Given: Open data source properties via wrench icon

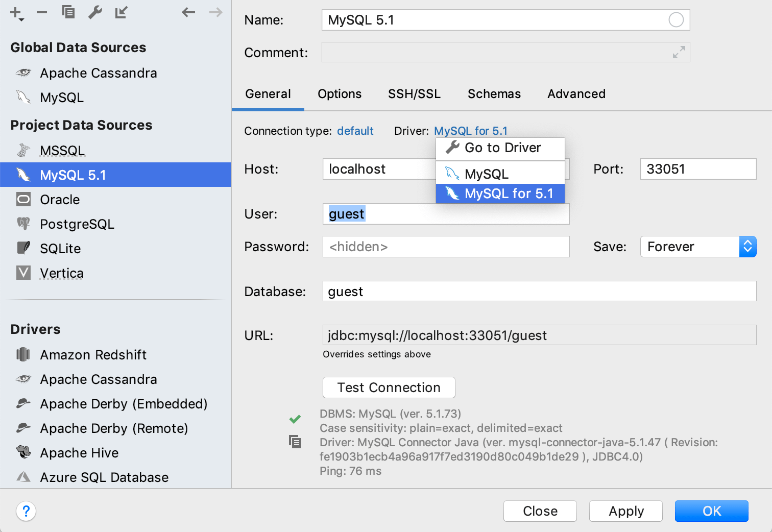Looking at the screenshot, I should 95,12.
